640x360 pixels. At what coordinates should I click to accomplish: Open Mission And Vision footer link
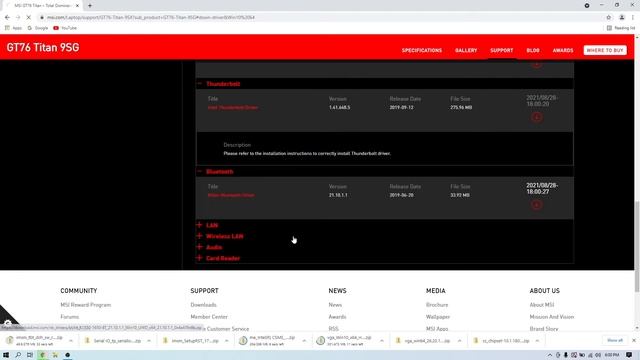552,317
